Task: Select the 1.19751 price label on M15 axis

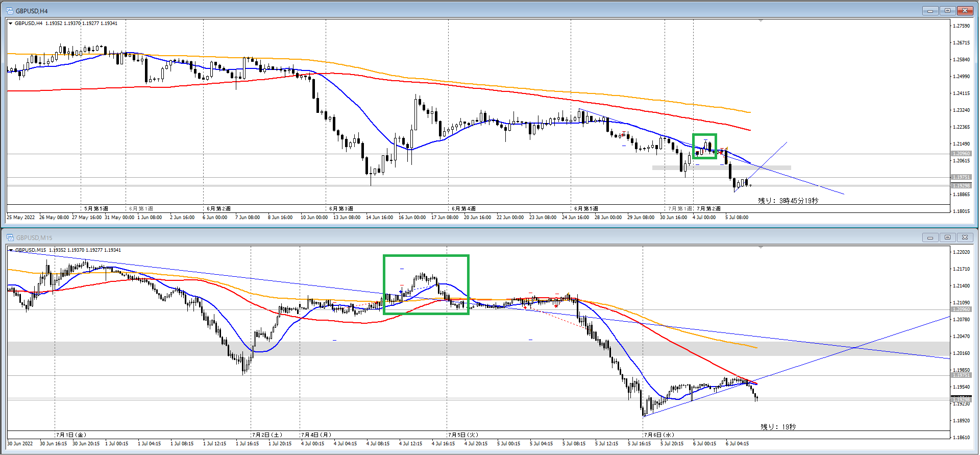Action: 961,375
